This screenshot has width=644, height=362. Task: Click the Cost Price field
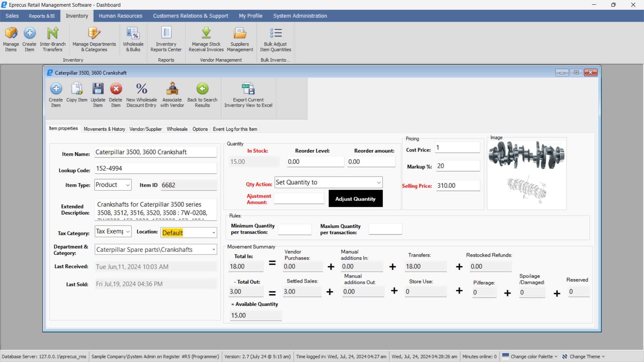pyautogui.click(x=458, y=147)
